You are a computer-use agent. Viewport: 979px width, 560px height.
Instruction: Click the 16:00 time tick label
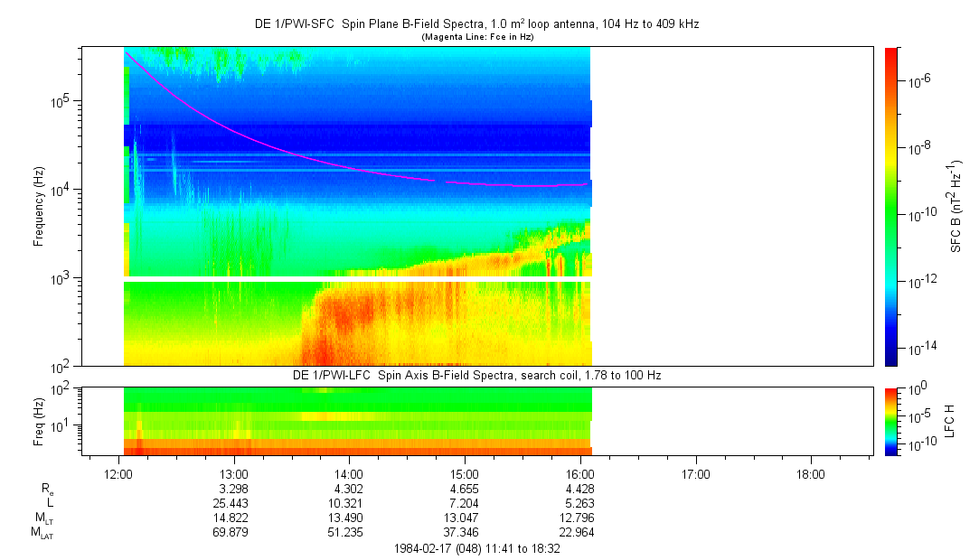(580, 474)
